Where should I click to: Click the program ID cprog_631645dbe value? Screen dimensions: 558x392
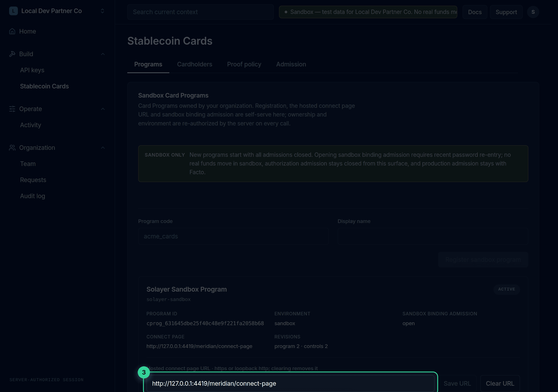[x=205, y=323]
